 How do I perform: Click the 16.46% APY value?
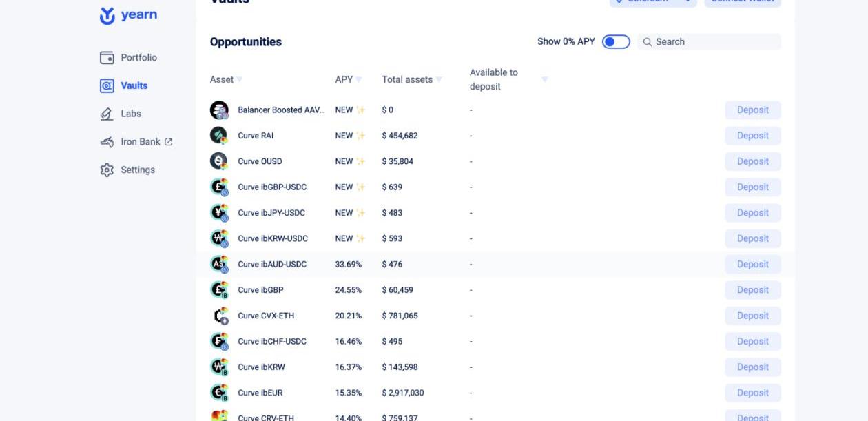coord(349,342)
